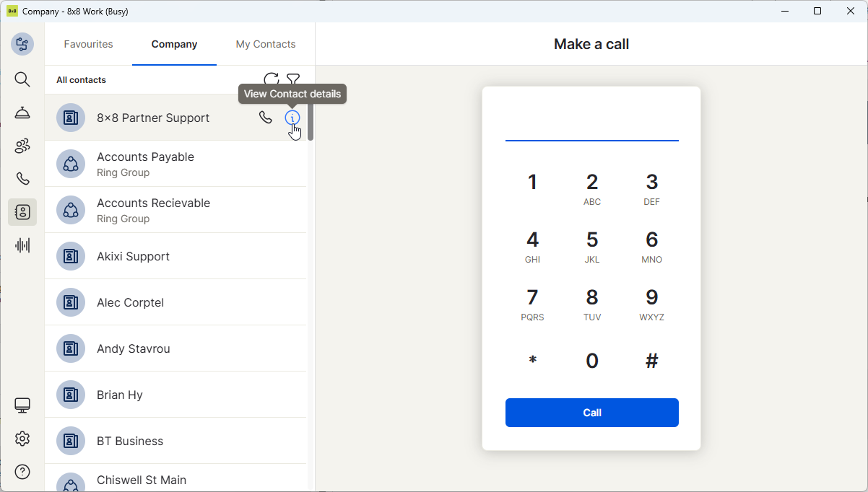
Task: Open the profile avatar in the sidebar
Action: click(x=22, y=44)
